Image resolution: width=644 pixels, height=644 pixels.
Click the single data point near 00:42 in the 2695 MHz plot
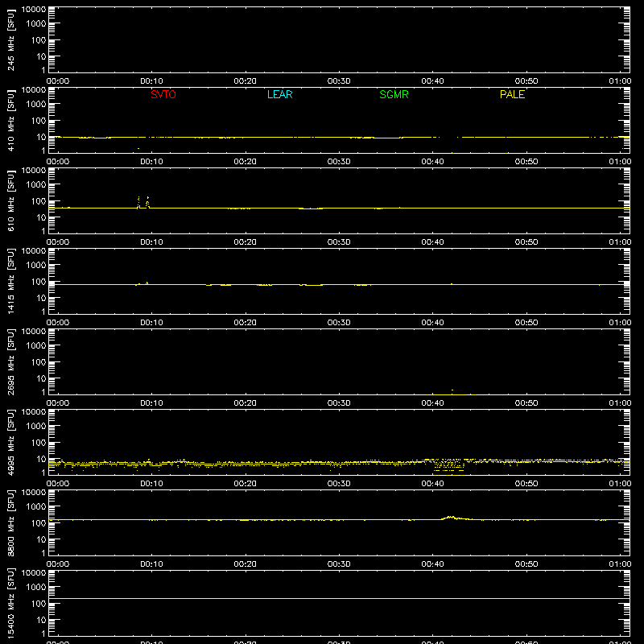[x=452, y=390]
